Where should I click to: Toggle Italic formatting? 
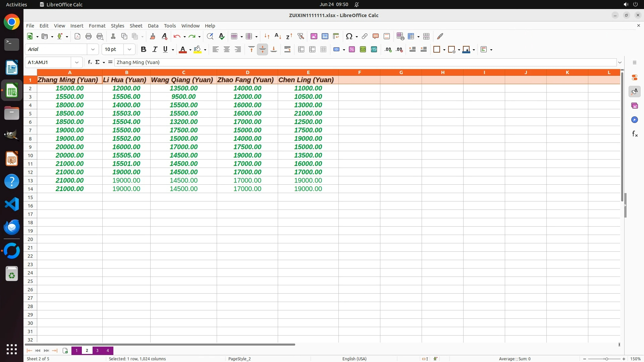[x=155, y=49]
